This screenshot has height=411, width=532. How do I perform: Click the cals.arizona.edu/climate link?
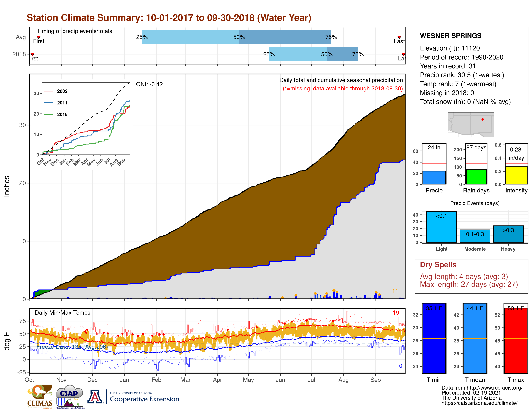[479, 403]
